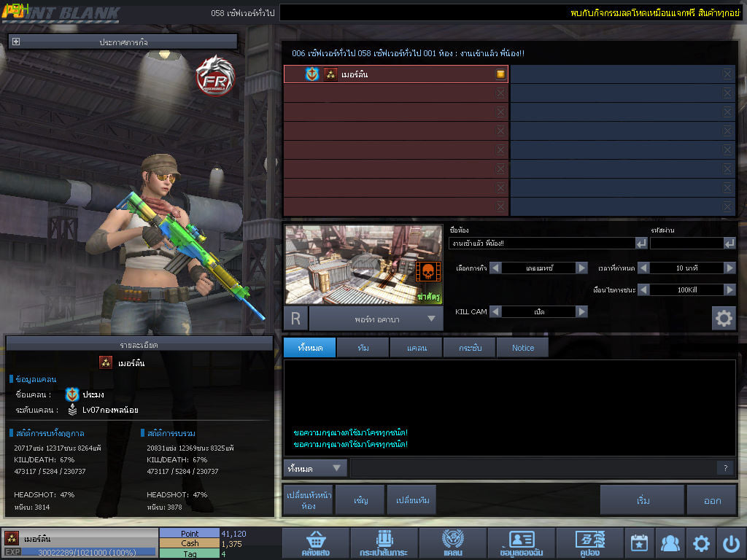
Task: Click the clan emblem next to ประมง
Action: pyautogui.click(x=72, y=394)
